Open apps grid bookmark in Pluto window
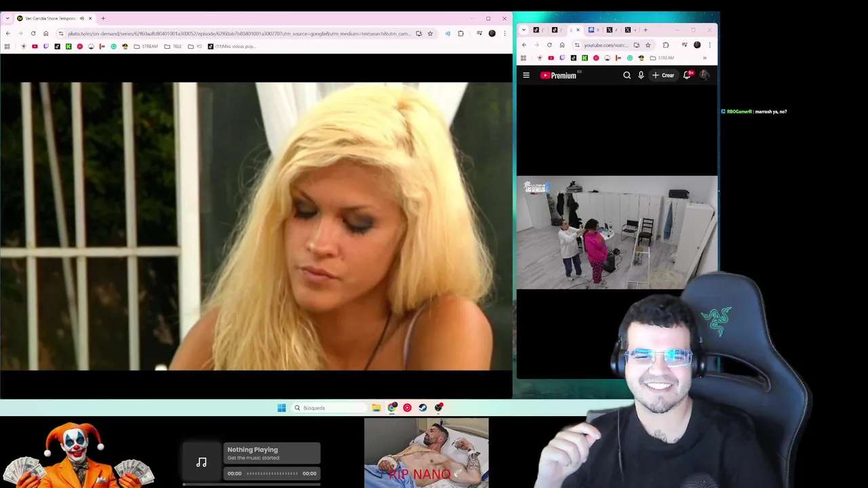 (x=7, y=46)
